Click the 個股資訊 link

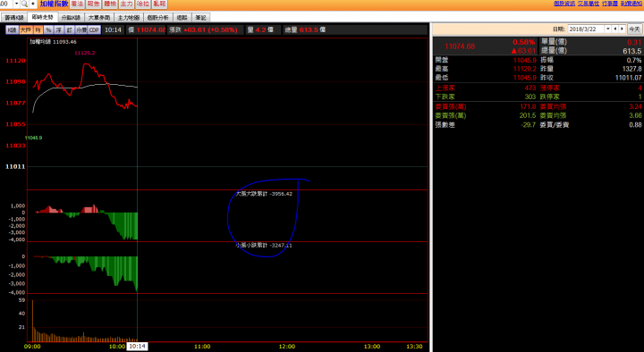[564, 4]
